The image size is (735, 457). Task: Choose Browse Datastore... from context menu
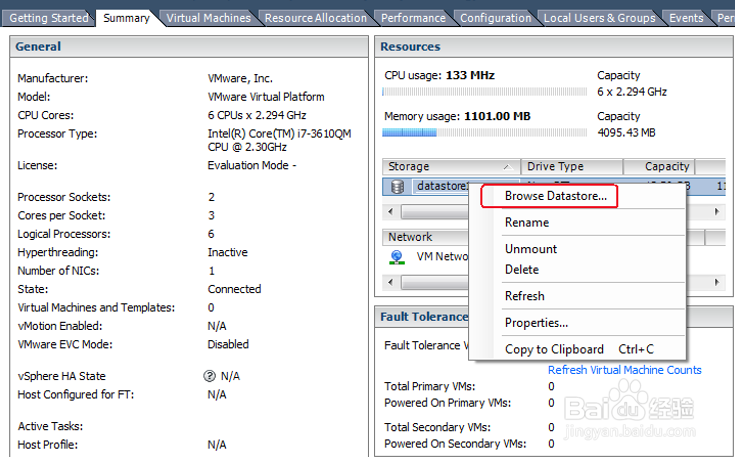pyautogui.click(x=555, y=196)
